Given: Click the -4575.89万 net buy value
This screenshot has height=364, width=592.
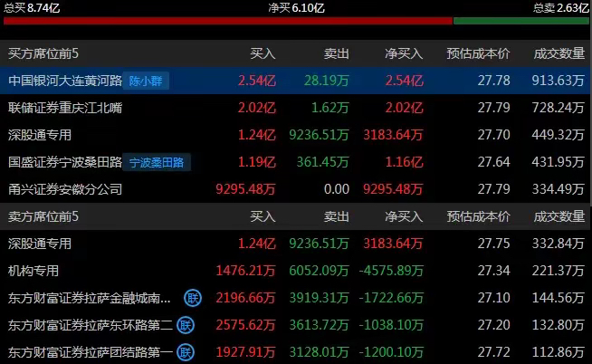Looking at the screenshot, I should (391, 271).
